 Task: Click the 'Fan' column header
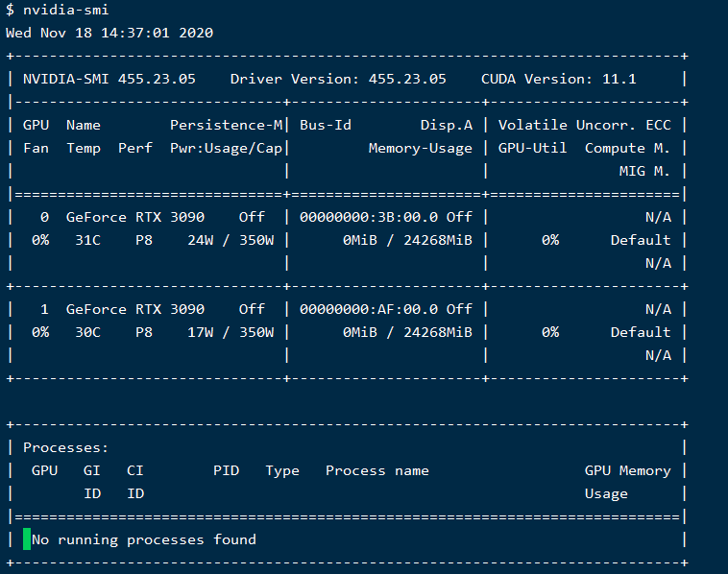pos(36,148)
